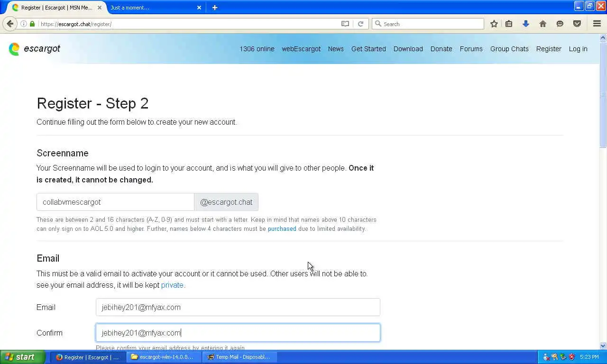
Task: Open Register | Escargot taskbar item
Action: [88, 357]
